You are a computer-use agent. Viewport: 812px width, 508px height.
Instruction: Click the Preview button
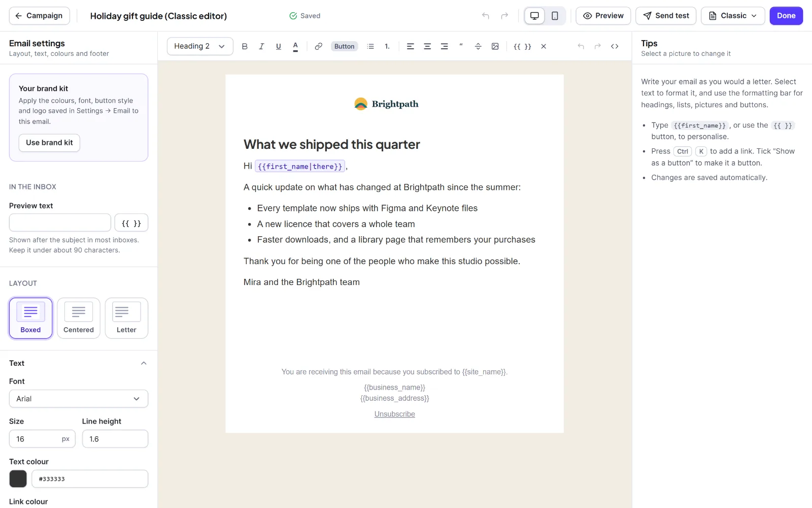pos(603,16)
